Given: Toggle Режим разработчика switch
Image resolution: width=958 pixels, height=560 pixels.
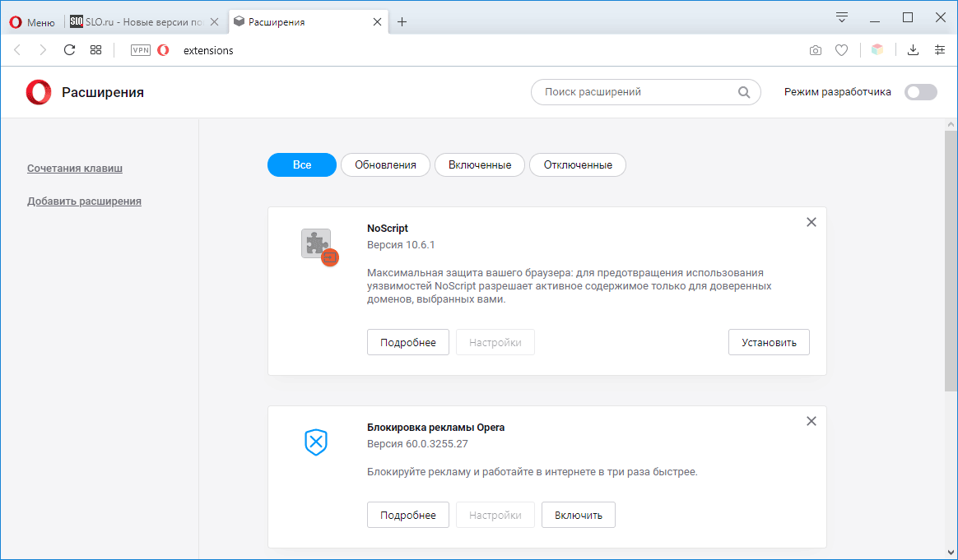Looking at the screenshot, I should [x=921, y=92].
